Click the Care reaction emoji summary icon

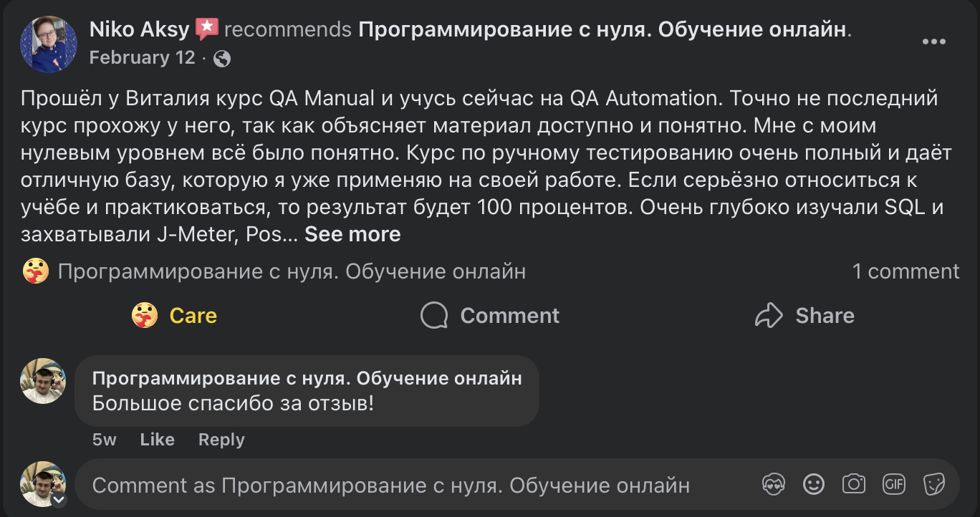pyautogui.click(x=36, y=271)
